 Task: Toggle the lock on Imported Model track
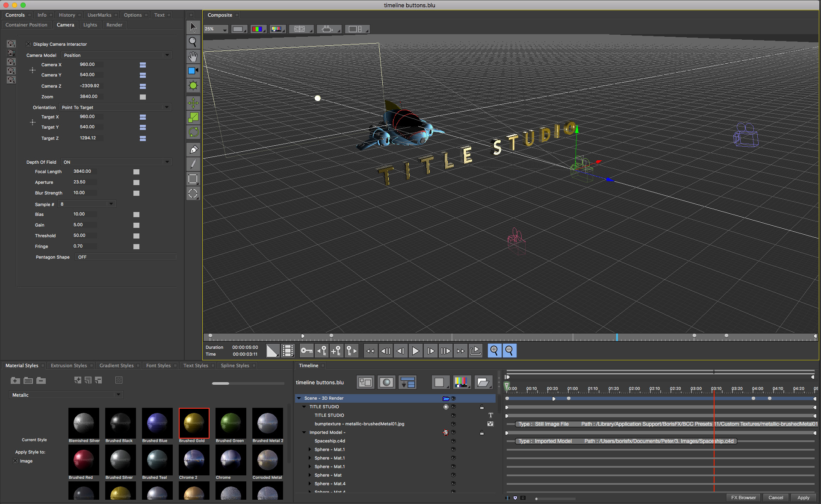click(482, 433)
